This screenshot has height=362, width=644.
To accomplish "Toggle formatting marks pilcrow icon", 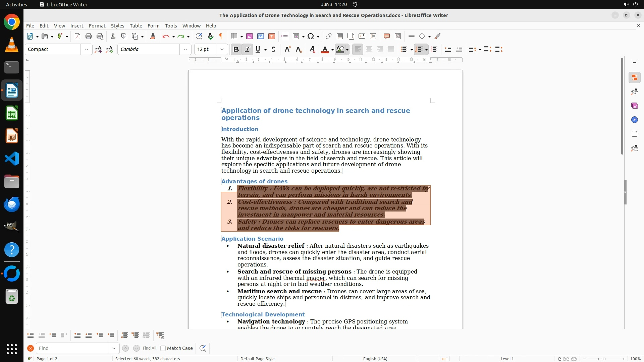I will 221,36.
